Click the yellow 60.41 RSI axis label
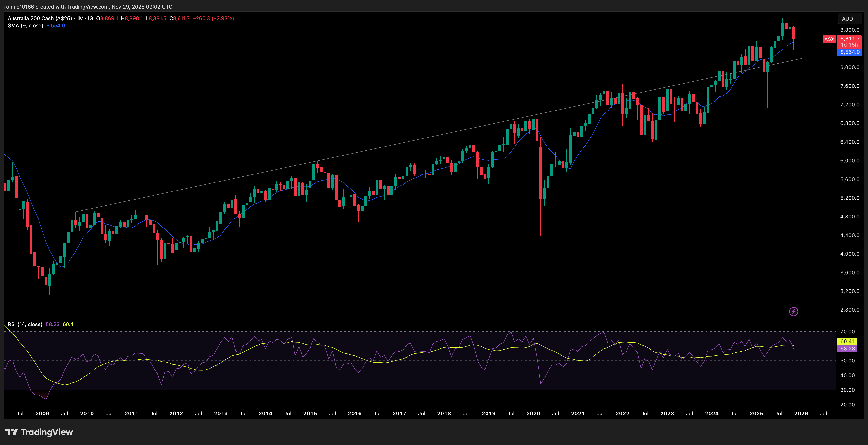This screenshot has width=868, height=445. coord(847,341)
